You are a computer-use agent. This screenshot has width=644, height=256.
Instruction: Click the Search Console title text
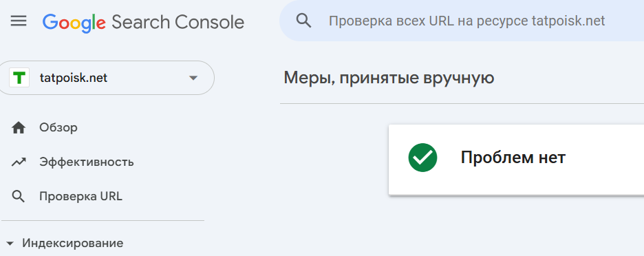coord(178,22)
